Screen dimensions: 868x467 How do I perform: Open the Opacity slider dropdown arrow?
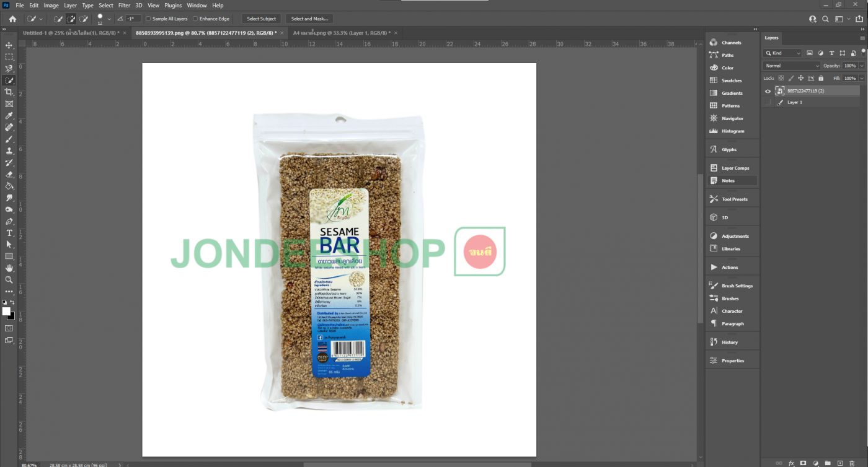[x=862, y=66]
